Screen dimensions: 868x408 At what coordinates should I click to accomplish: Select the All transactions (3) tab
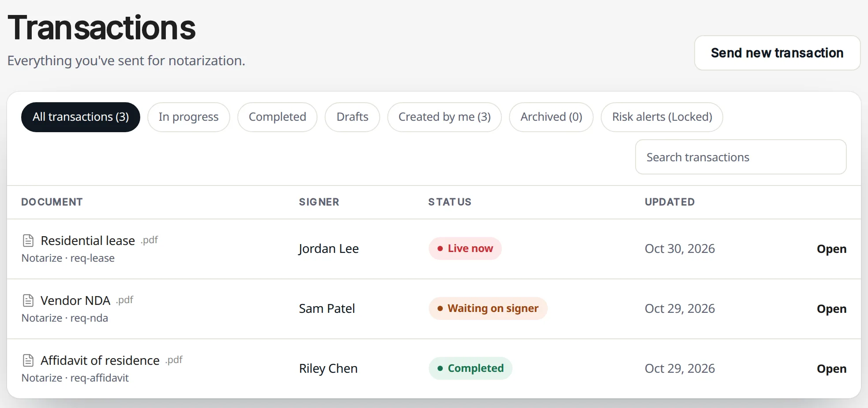81,117
